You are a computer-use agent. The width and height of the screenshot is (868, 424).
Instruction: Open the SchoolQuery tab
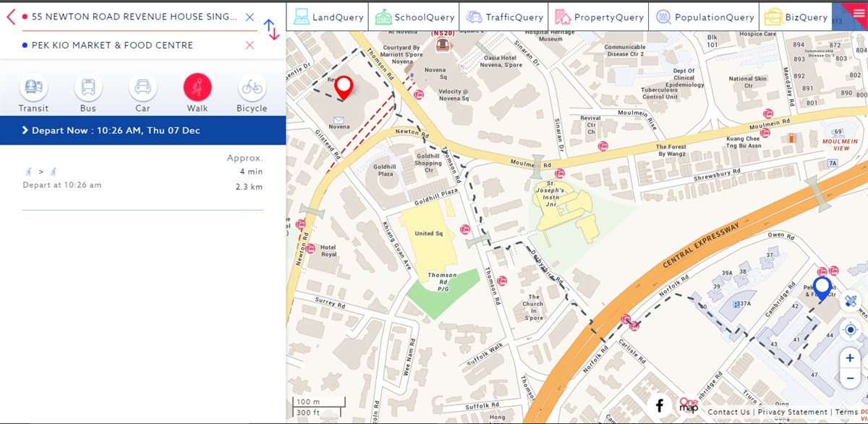click(x=415, y=17)
